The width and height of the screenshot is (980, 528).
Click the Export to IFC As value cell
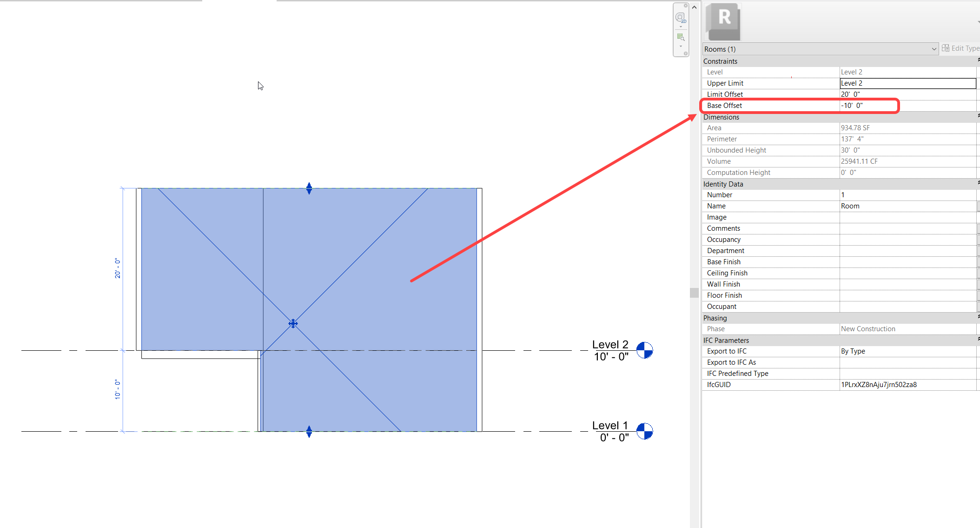pos(908,362)
